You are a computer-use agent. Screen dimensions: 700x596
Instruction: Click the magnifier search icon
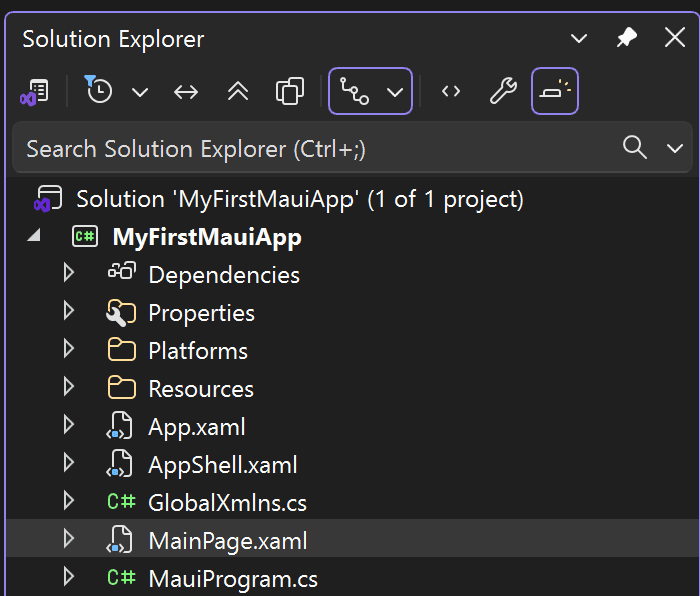point(635,147)
